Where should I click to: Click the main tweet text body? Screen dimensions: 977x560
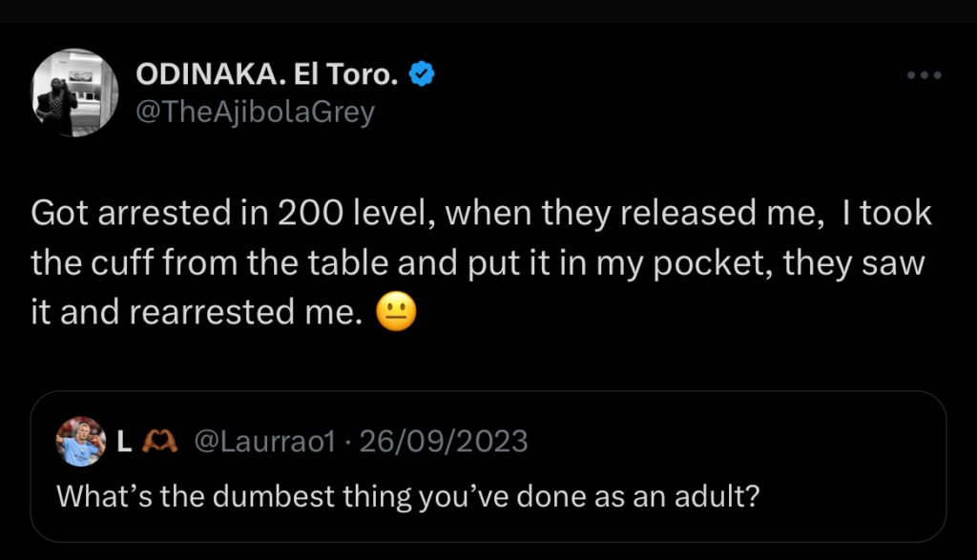click(477, 259)
